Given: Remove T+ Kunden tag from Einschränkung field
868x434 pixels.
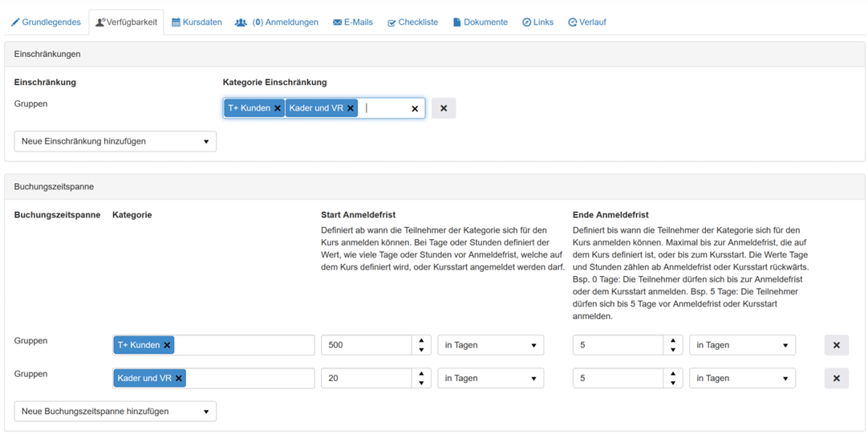Looking at the screenshot, I should coord(278,108).
